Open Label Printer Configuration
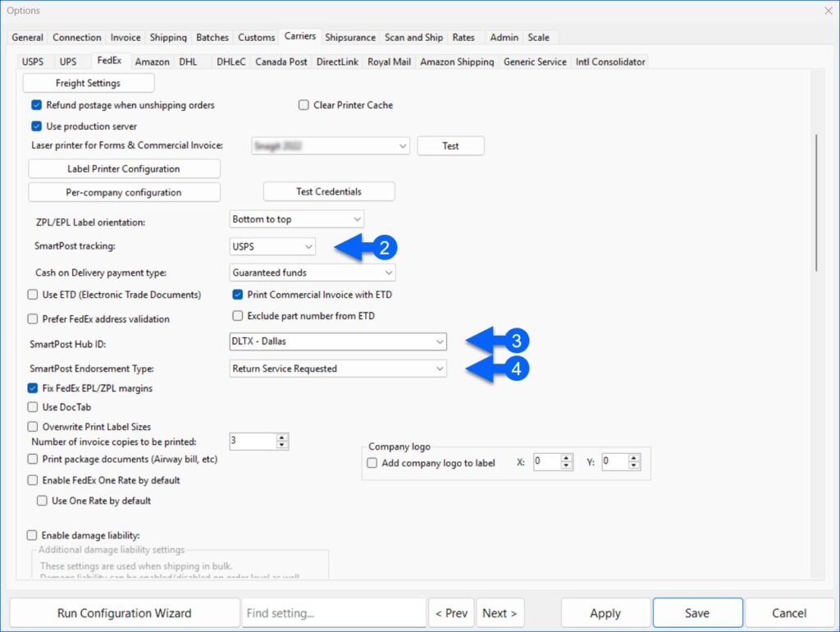The height and width of the screenshot is (632, 840). point(124,168)
